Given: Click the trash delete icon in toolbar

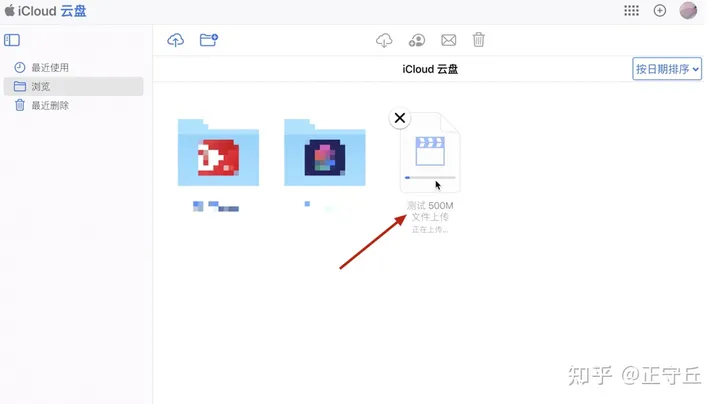Looking at the screenshot, I should (478, 40).
